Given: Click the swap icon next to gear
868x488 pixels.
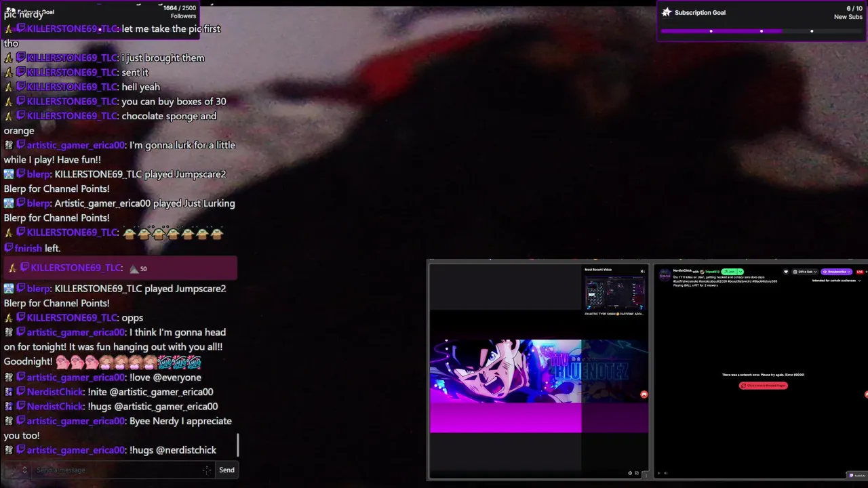Looking at the screenshot, I should click(x=637, y=473).
